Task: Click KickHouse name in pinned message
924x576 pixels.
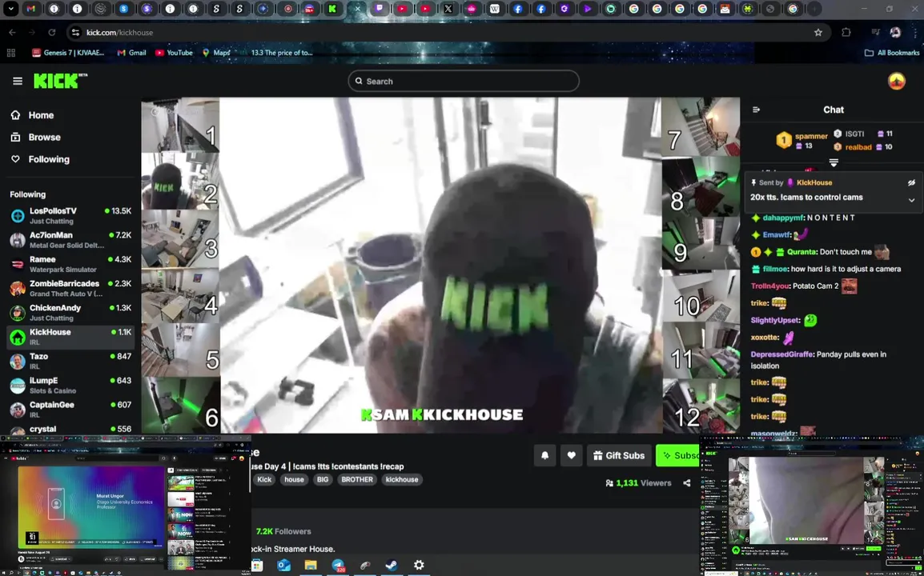Action: point(814,182)
